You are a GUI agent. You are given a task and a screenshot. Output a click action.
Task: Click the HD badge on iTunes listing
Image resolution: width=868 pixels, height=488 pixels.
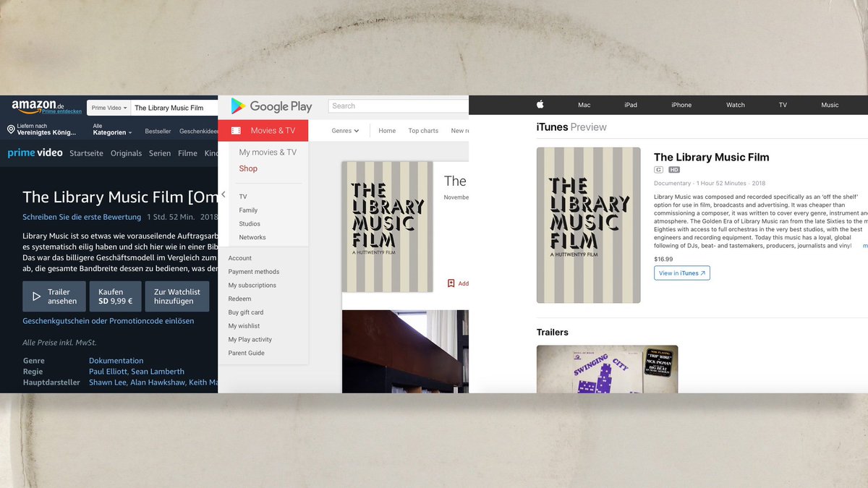pyautogui.click(x=674, y=169)
